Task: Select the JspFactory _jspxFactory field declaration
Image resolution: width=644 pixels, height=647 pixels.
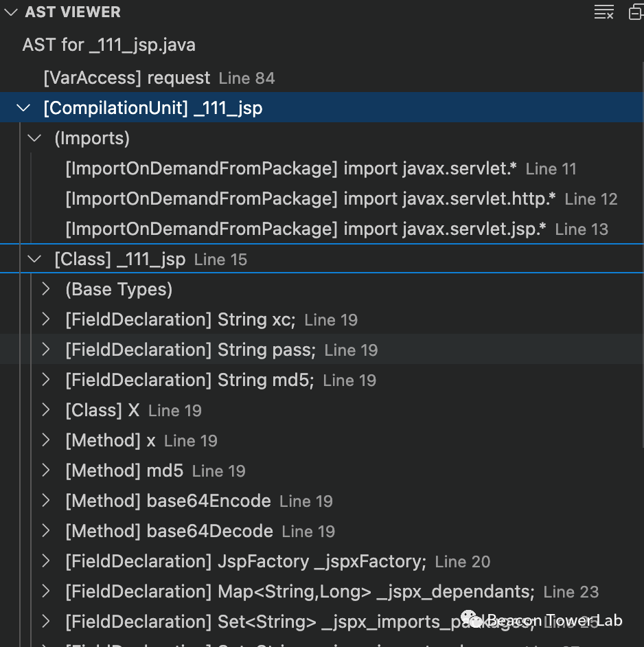Action: [x=246, y=561]
